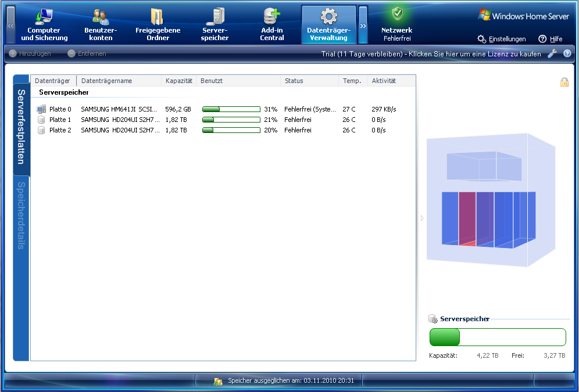Click the lock icon above the 3D view

coord(564,82)
